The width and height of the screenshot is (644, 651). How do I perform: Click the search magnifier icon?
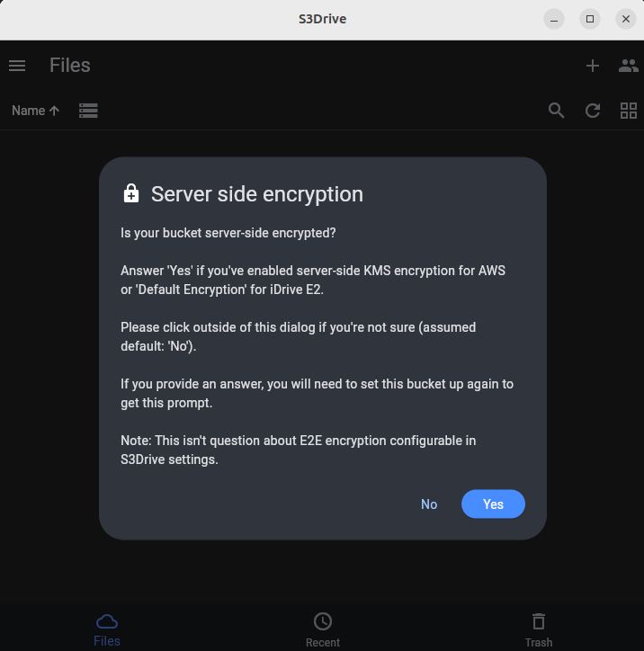click(556, 111)
